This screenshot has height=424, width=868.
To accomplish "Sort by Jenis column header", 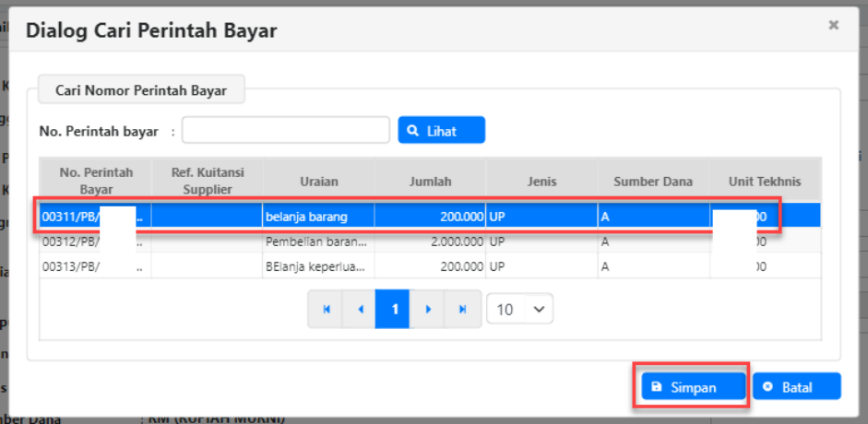I will 541,182.
